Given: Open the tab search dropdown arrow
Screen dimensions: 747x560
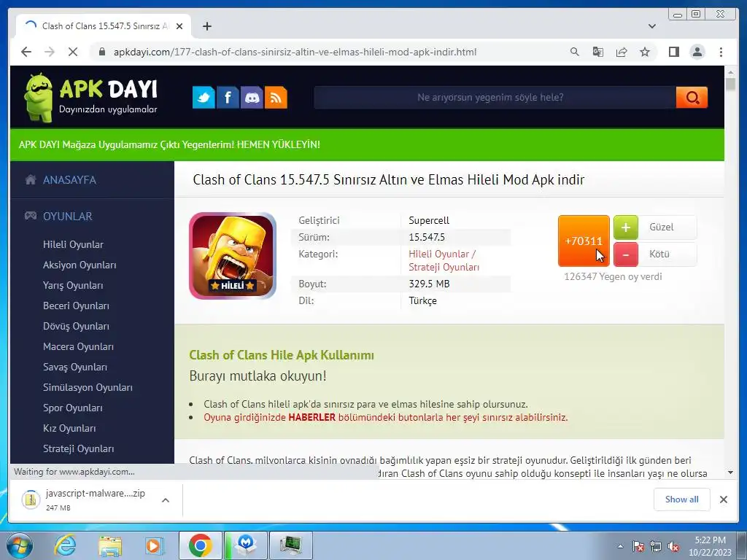Looking at the screenshot, I should pos(652,26).
